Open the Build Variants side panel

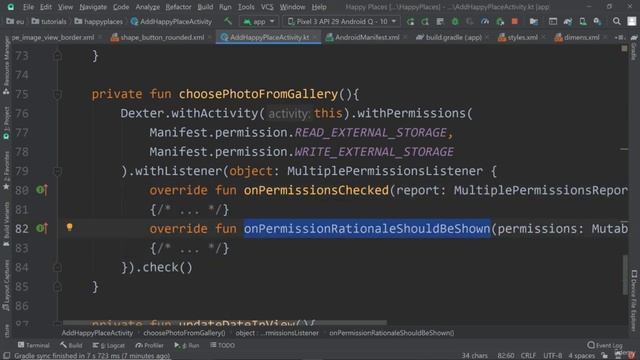coord(6,224)
